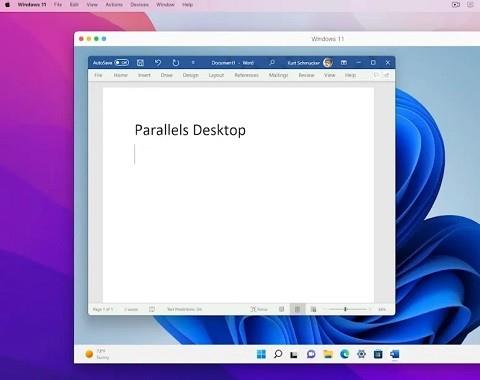Click the Text Predictions status button
This screenshot has height=380, width=480.
pos(184,309)
